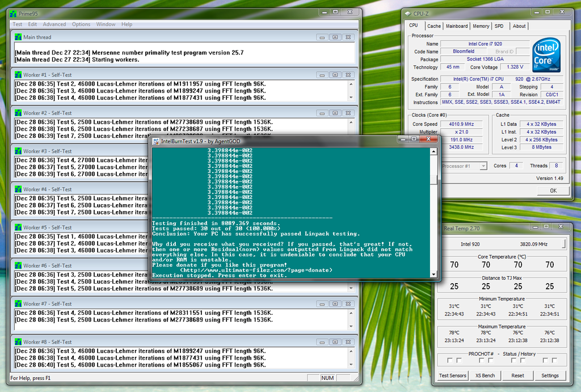Restore the Worker #8 child window
Viewport: 581px width, 392px height.
[x=335, y=342]
